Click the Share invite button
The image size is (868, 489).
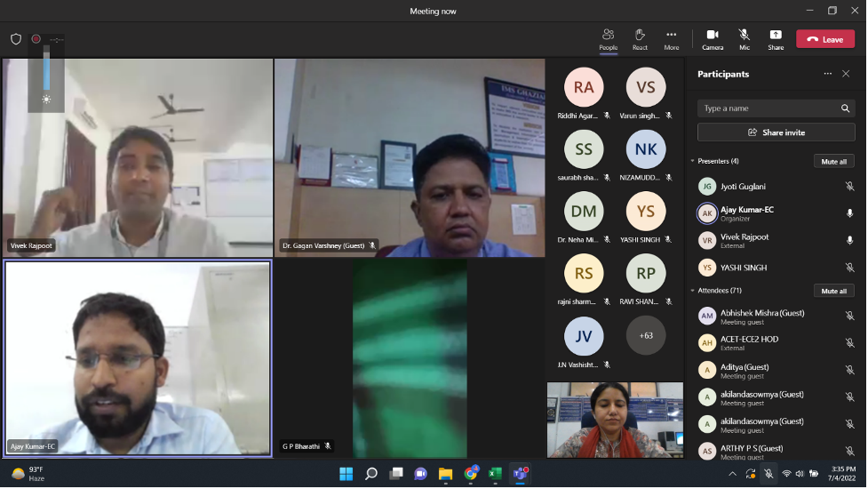776,132
